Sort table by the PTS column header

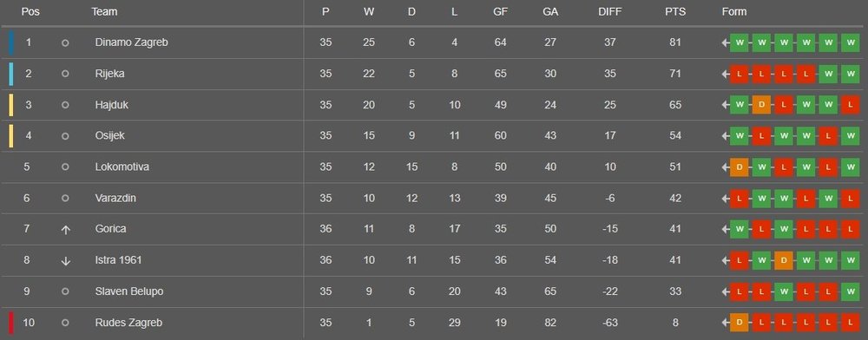pos(675,11)
